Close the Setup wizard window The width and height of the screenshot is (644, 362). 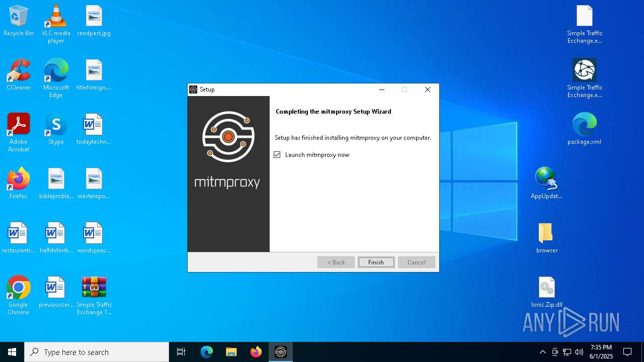pyautogui.click(x=428, y=89)
